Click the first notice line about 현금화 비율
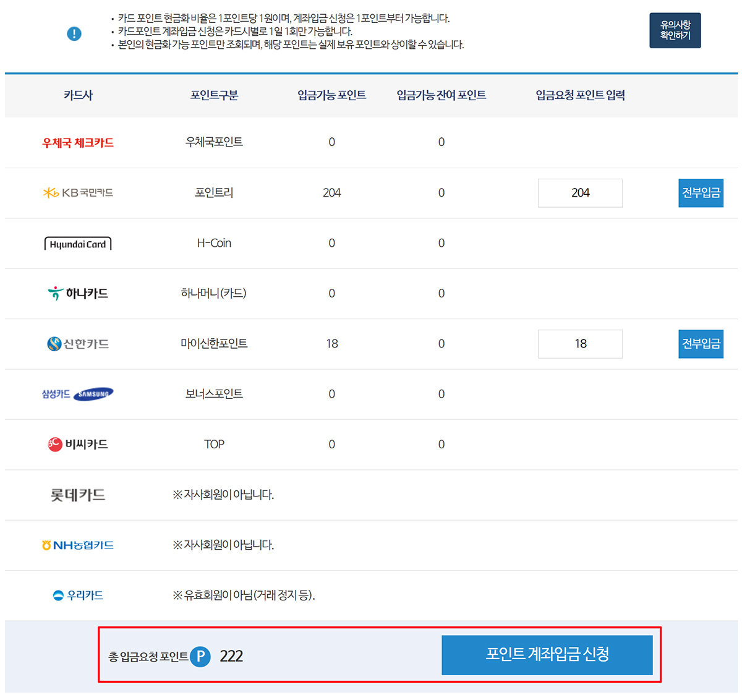 point(284,19)
